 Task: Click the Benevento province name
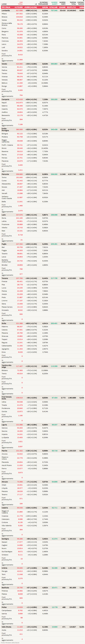[x=6, y=115]
